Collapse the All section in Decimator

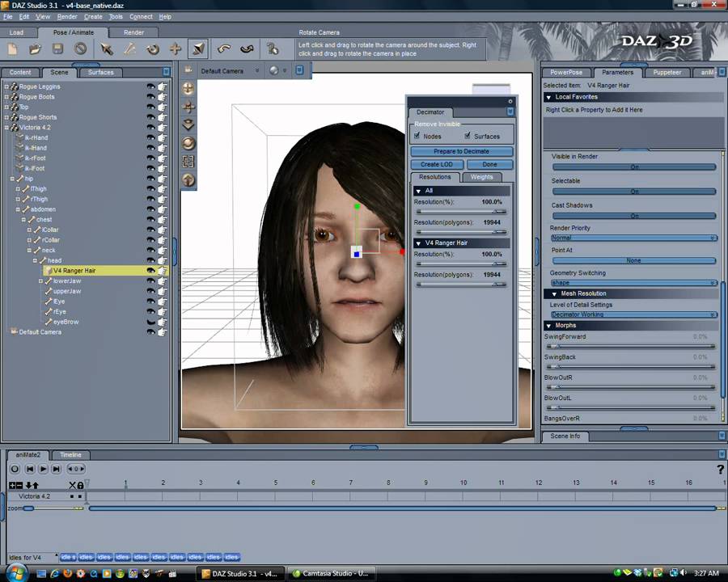click(418, 190)
